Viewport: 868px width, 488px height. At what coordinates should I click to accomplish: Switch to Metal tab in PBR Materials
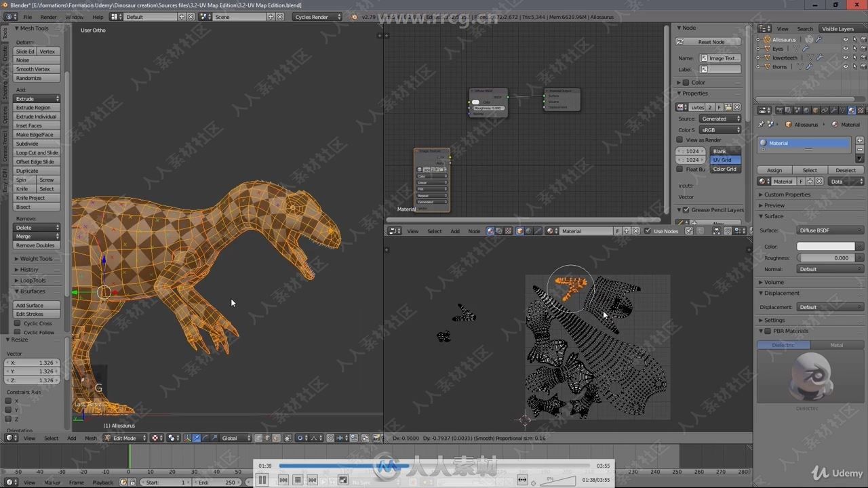coord(837,345)
